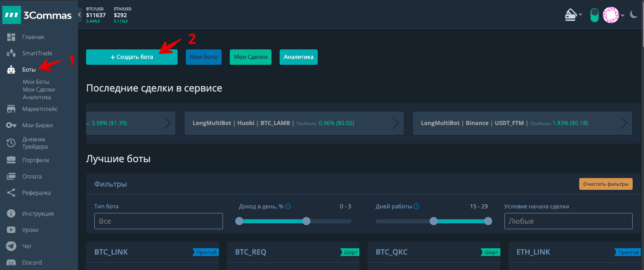Open chevron on the USDT_FTM Binance deal

coord(624,123)
